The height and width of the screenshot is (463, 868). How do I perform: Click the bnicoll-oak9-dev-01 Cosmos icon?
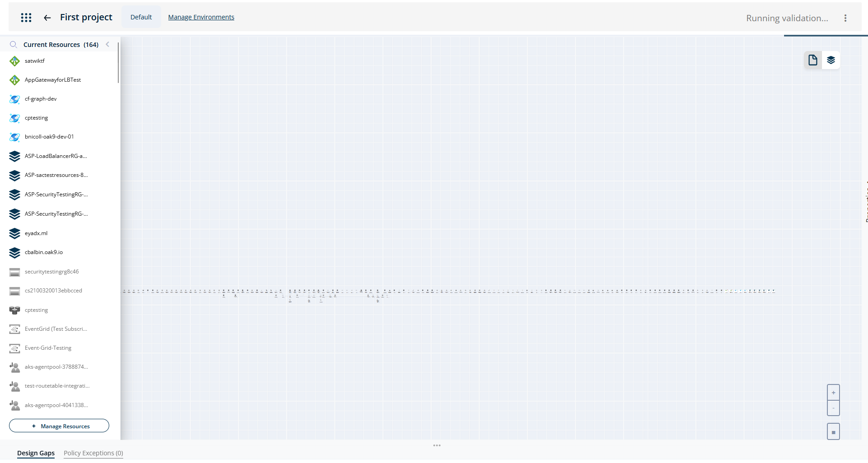tap(15, 137)
